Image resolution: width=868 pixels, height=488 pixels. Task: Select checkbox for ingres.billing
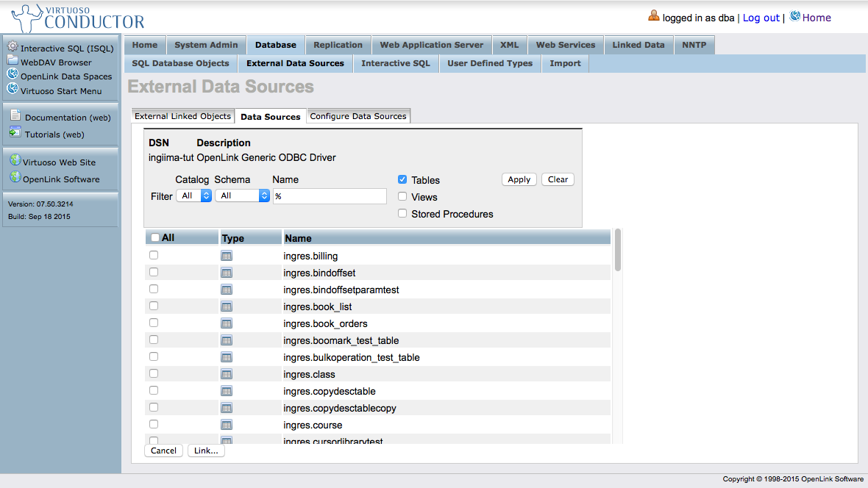(x=154, y=255)
